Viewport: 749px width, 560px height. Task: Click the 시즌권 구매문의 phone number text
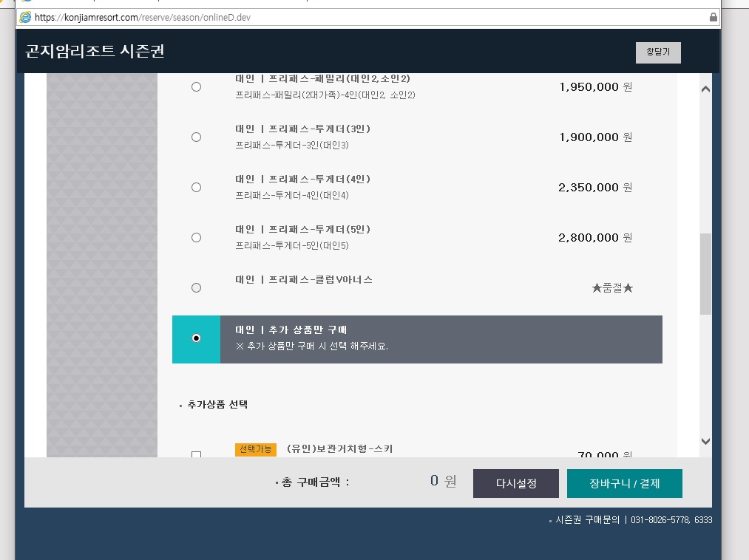[x=634, y=520]
